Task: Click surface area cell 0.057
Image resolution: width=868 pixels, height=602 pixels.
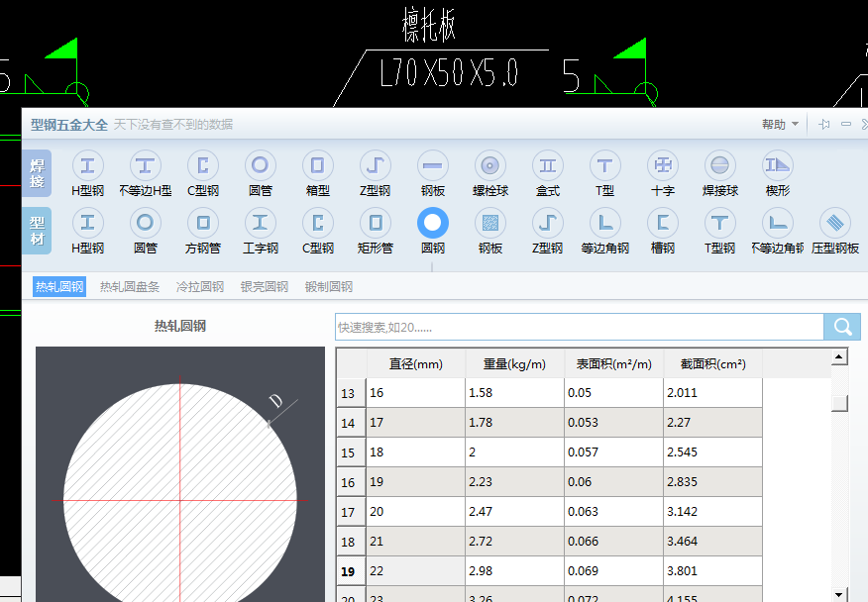Action: pos(614,452)
